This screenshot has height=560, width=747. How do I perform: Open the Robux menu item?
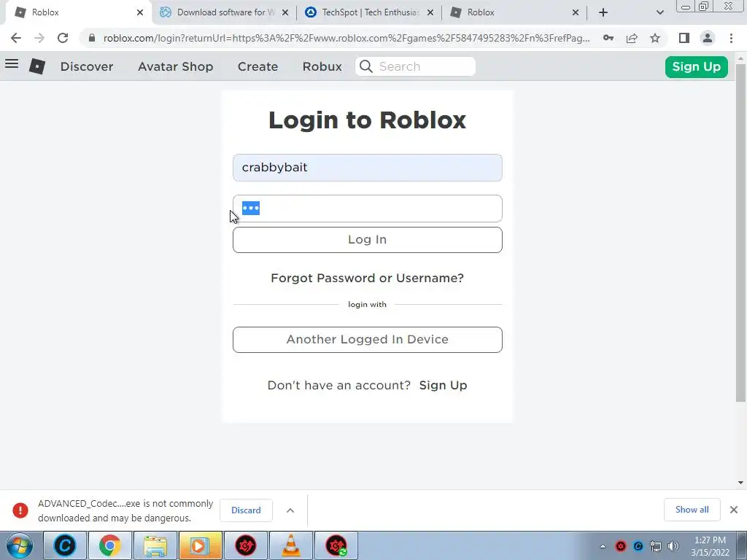coord(322,66)
